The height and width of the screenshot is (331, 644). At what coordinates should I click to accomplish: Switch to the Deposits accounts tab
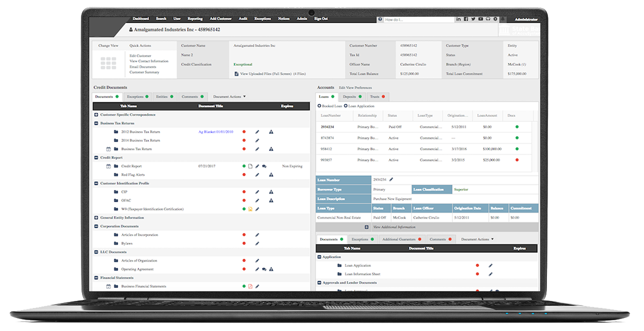[351, 96]
